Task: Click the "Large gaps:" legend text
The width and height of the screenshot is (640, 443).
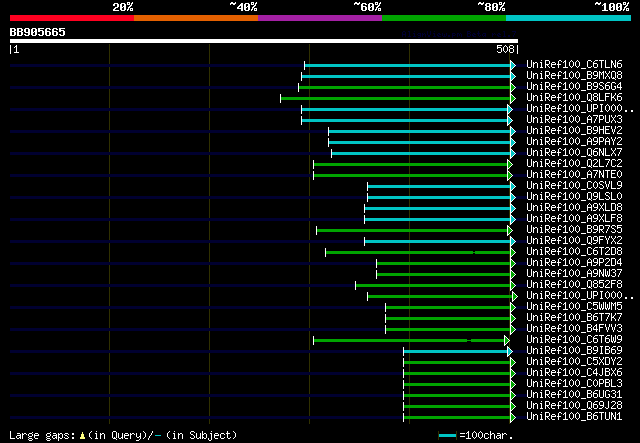Action: [x=42, y=436]
